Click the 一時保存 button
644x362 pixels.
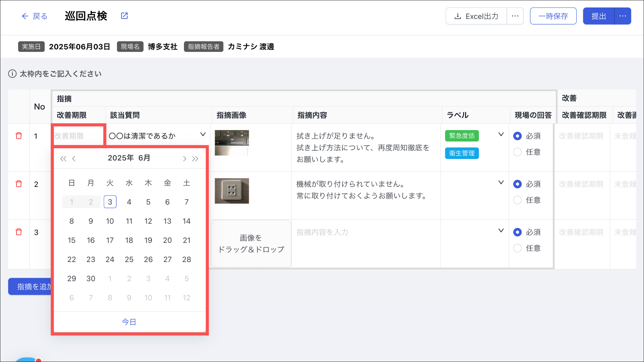tap(553, 16)
